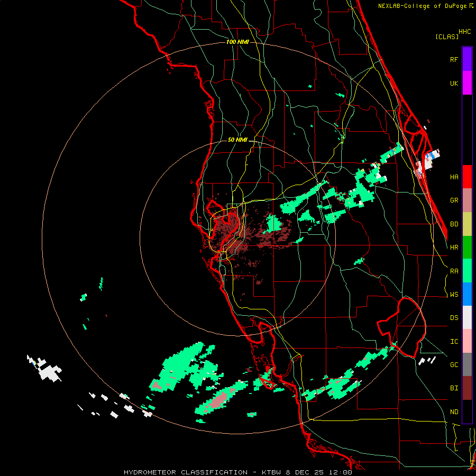Select the GC gray legend swatch
This screenshot has width=476, height=476.
pos(467,364)
